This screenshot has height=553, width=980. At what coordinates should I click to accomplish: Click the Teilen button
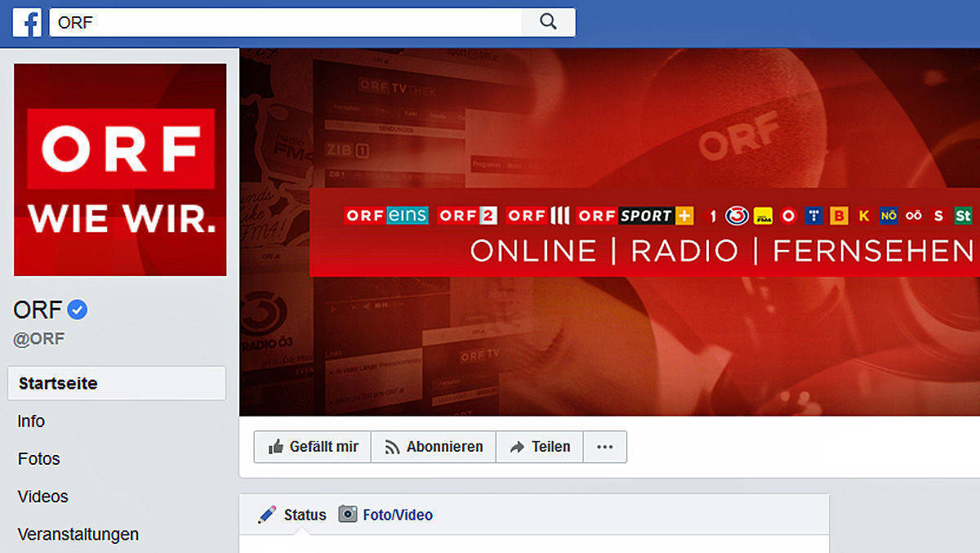click(x=540, y=447)
